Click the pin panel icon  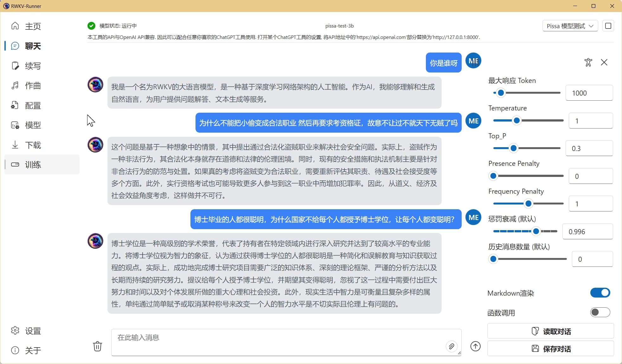click(588, 62)
